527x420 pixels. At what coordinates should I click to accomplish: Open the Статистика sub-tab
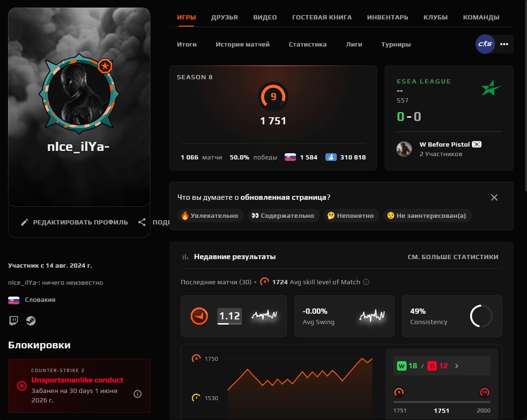coord(307,45)
